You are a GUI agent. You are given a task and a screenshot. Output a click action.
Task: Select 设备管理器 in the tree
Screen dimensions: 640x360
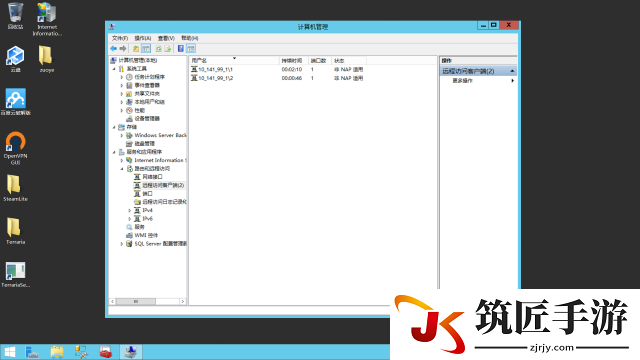pos(147,118)
